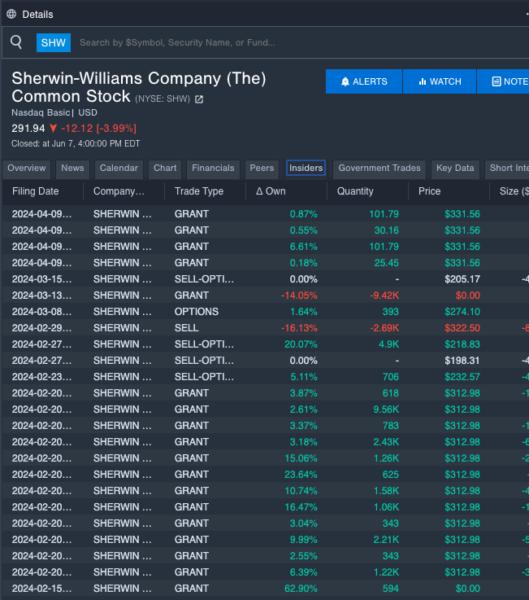
Task: Select the Insiders tab
Action: coord(305,168)
